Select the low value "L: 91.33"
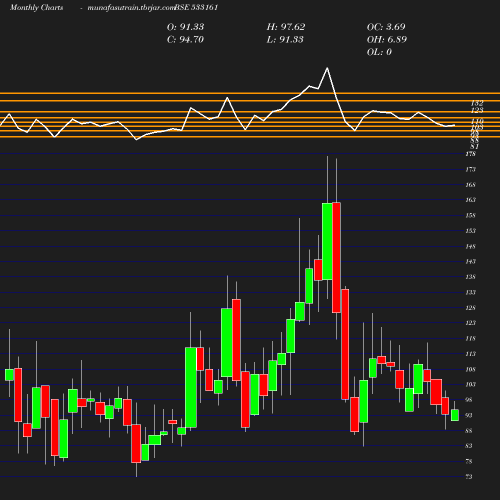Viewport: 500px width, 500px height. coord(285,40)
